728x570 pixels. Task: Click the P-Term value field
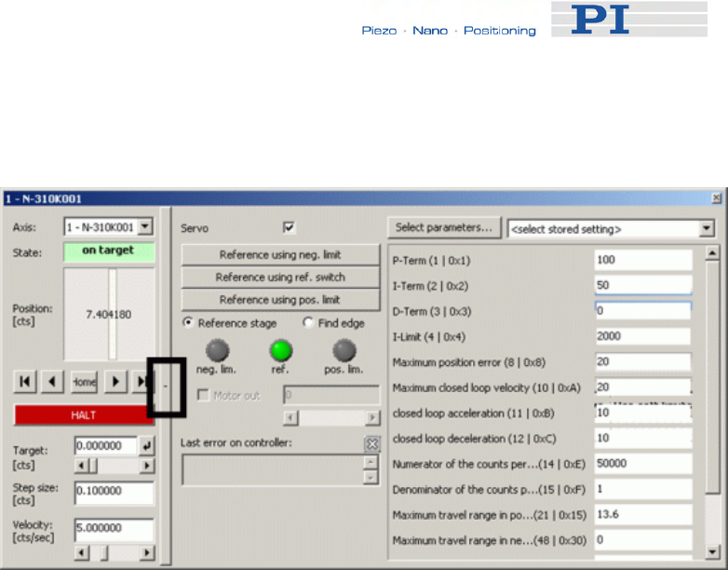(x=643, y=260)
